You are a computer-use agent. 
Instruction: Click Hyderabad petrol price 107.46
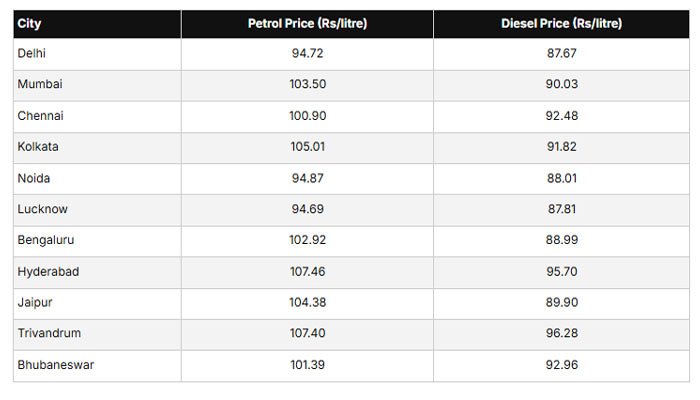tap(307, 272)
